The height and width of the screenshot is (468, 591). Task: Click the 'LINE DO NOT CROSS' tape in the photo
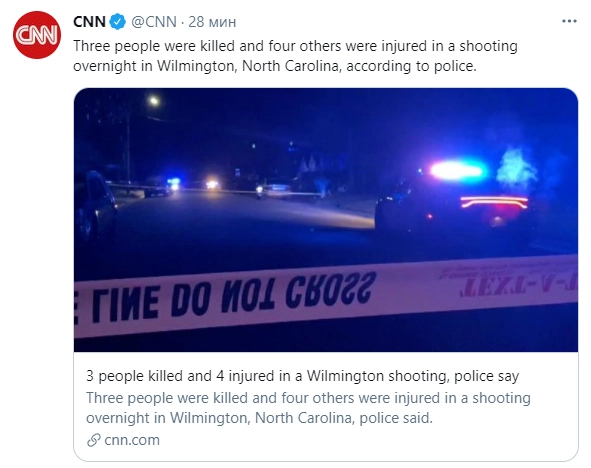226,298
